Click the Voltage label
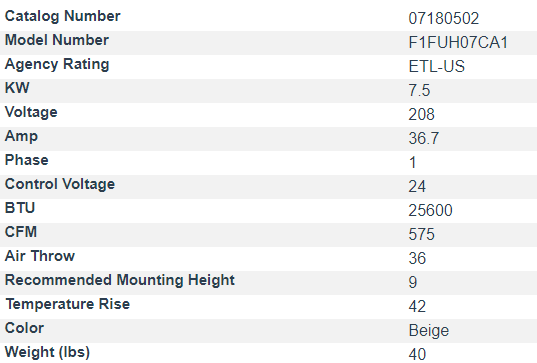 (x=31, y=112)
